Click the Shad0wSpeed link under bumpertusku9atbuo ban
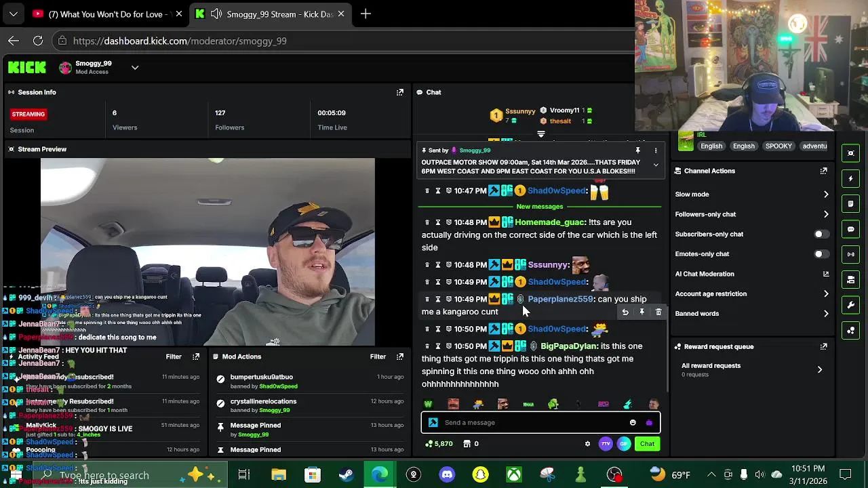 tap(278, 386)
